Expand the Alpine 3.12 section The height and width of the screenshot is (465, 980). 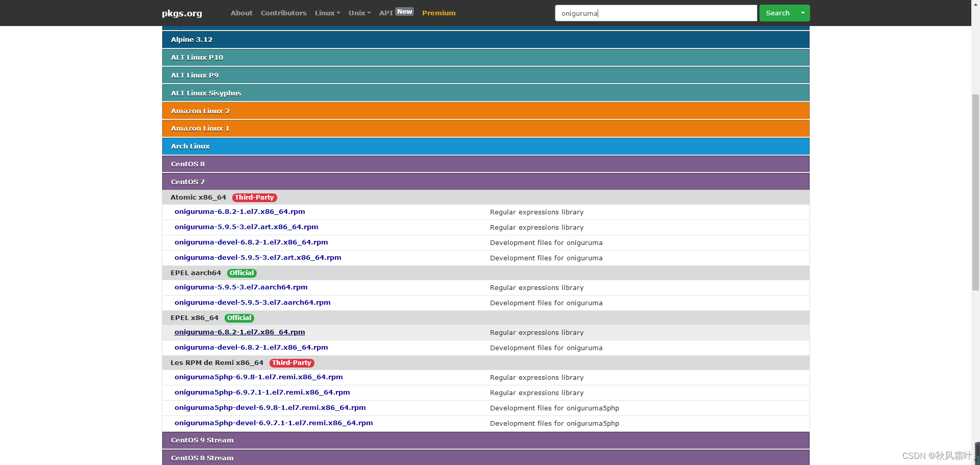click(x=486, y=39)
